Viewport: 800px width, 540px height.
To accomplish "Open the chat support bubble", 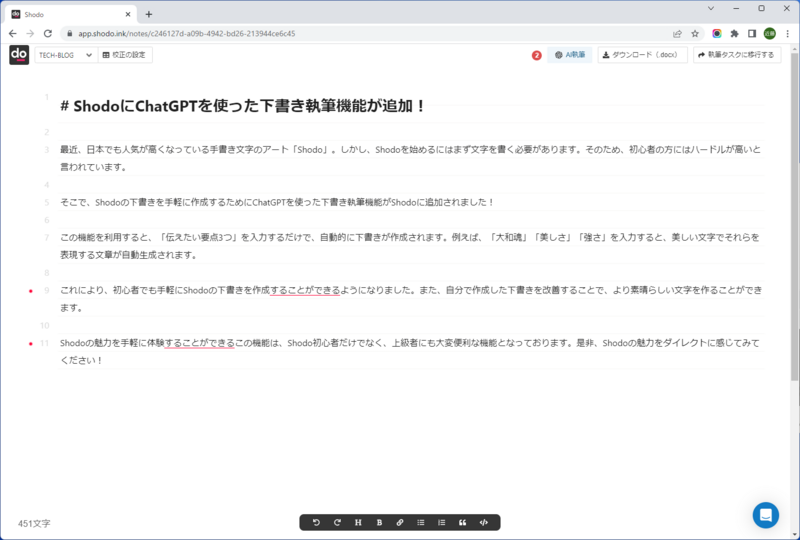I will coord(765,515).
